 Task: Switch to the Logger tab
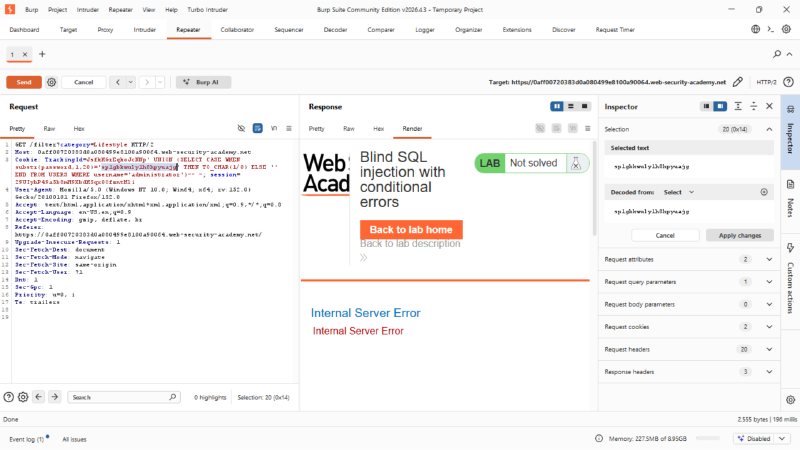point(424,30)
